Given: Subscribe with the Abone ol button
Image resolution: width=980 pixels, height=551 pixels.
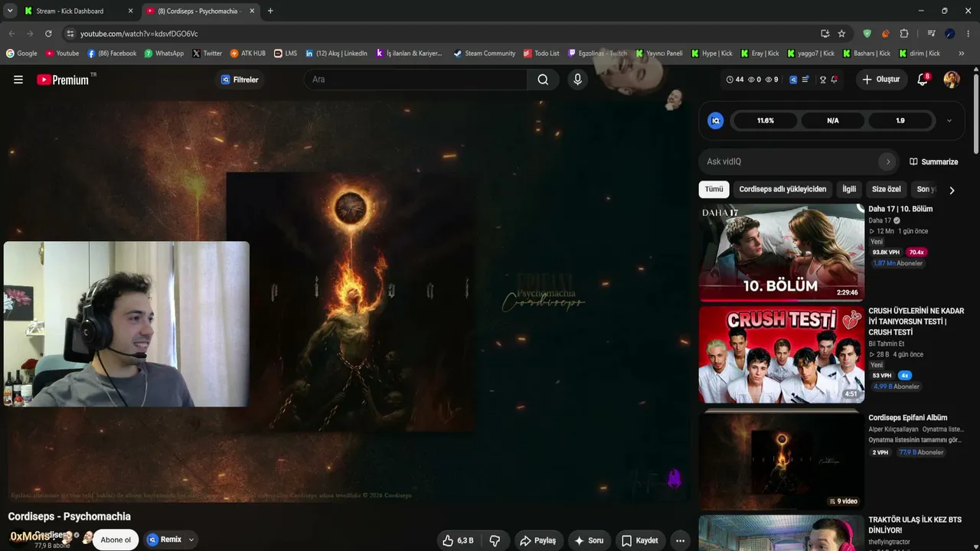Looking at the screenshot, I should 116,540.
